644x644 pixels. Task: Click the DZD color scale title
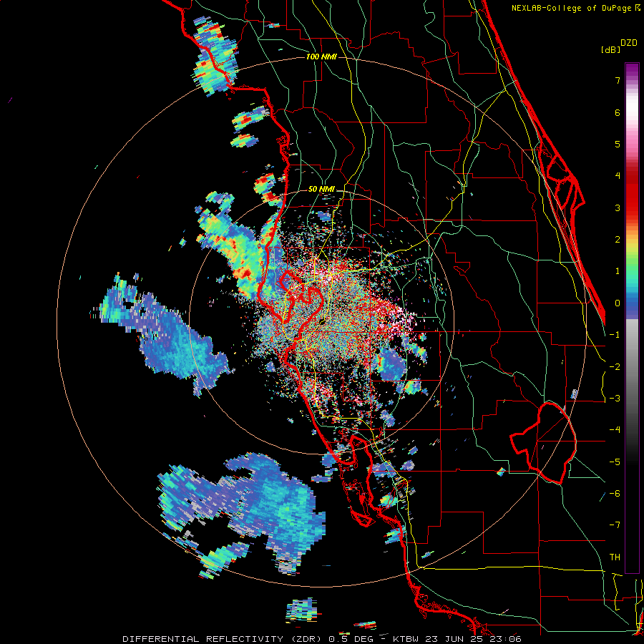pyautogui.click(x=629, y=43)
